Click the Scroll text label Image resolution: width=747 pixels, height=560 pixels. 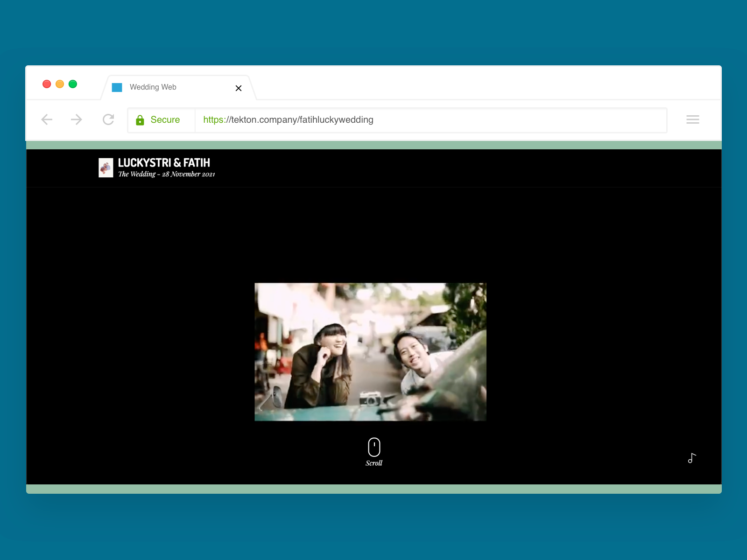[374, 463]
